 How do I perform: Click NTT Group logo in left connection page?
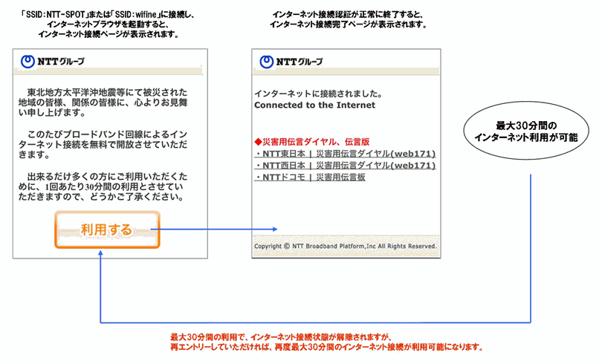pyautogui.click(x=53, y=62)
